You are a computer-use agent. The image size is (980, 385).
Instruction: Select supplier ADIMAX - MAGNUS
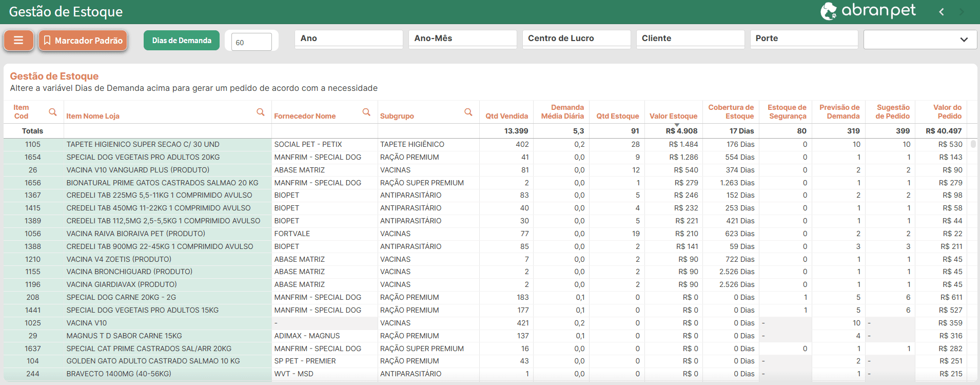pyautogui.click(x=307, y=336)
